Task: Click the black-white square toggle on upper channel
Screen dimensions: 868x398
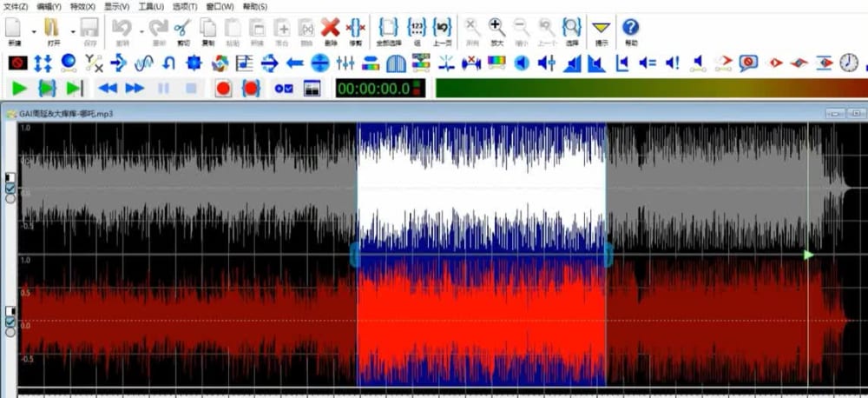Action: [x=10, y=177]
